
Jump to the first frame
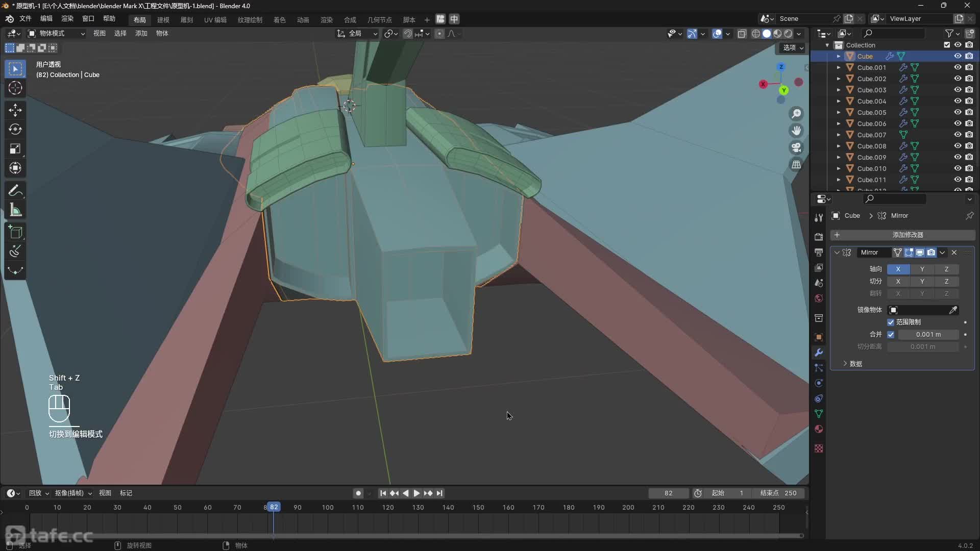click(x=383, y=493)
